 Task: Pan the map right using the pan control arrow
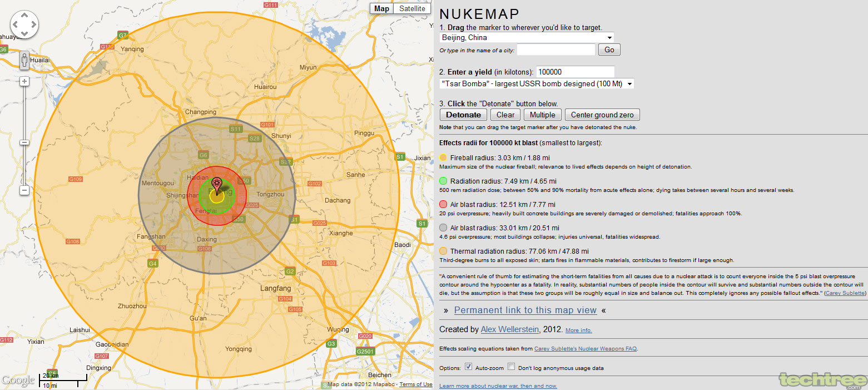33,24
